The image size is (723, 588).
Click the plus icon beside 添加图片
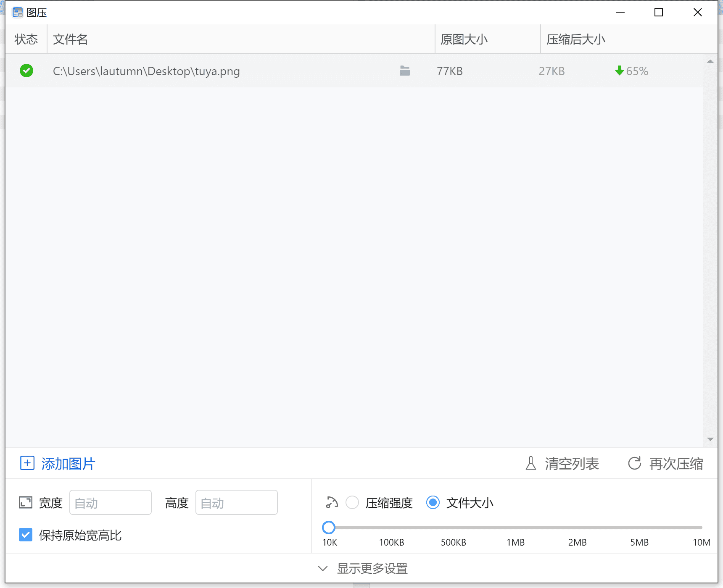pyautogui.click(x=27, y=463)
